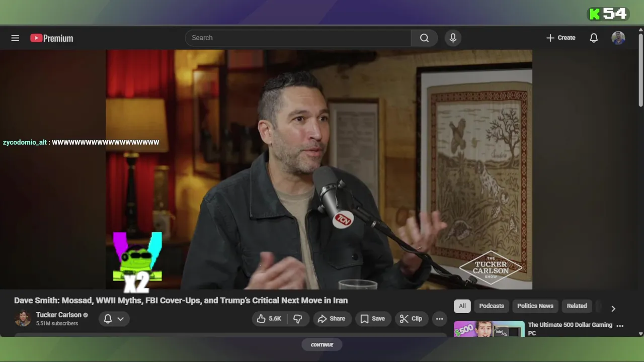The width and height of the screenshot is (644, 362).
Task: Click the video player frame
Action: click(319, 169)
